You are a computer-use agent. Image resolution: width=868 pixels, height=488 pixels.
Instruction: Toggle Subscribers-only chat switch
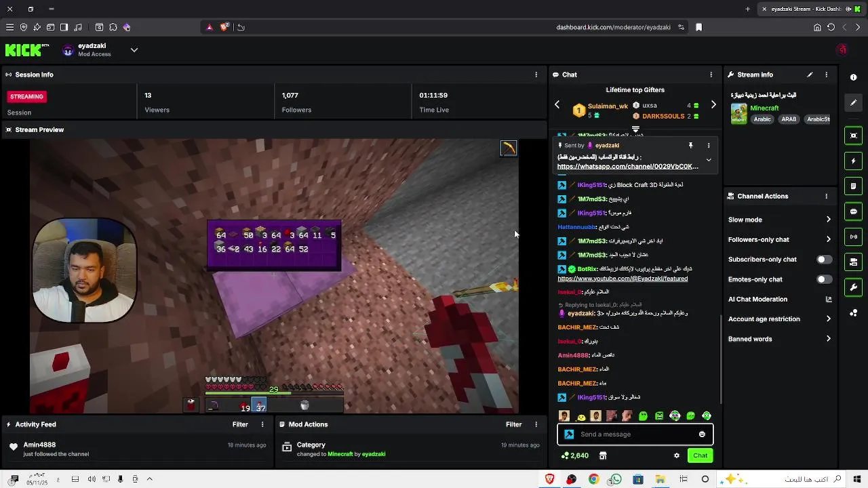[824, 260]
